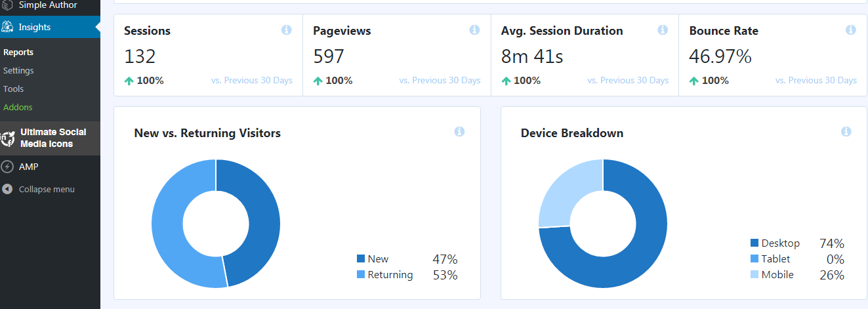868x309 pixels.
Task: Click the Sessions card title
Action: [x=147, y=31]
